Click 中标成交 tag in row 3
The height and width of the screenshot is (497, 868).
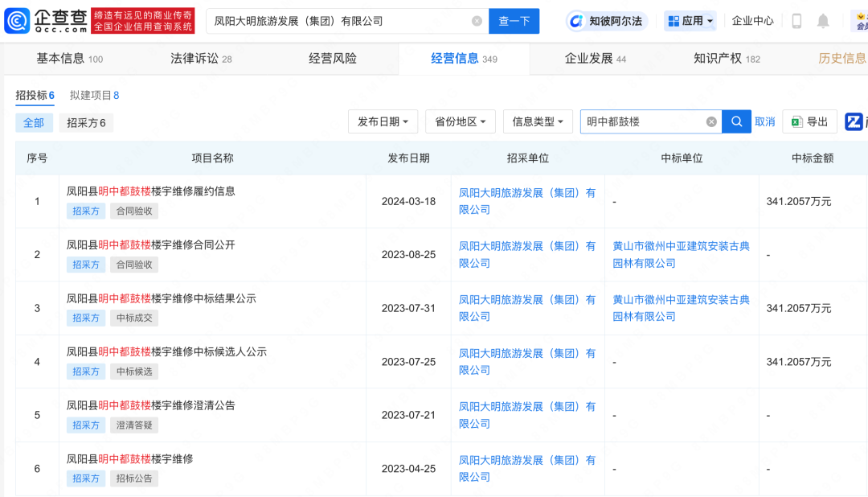coord(134,318)
